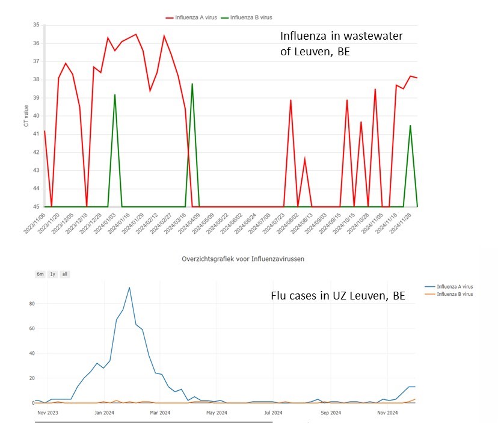Click the green Influenza B peak near 2024/01/03
Screen dimensions: 504x433
pos(114,94)
